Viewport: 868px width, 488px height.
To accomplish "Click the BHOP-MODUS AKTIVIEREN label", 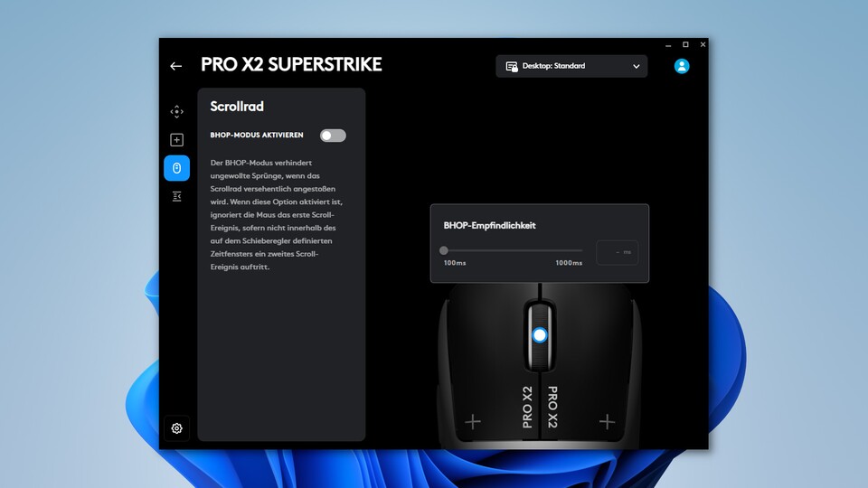I will click(x=257, y=135).
